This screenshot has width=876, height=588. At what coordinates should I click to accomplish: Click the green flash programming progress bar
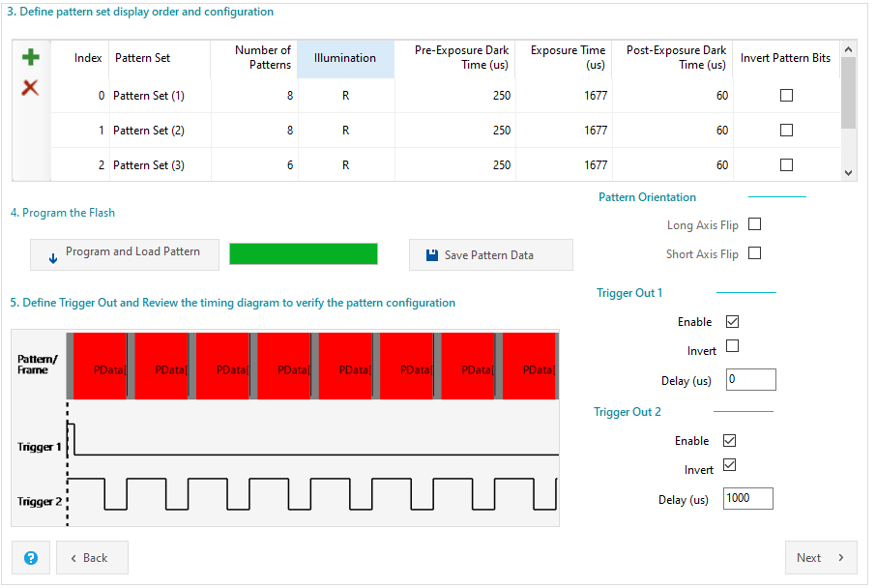point(304,253)
